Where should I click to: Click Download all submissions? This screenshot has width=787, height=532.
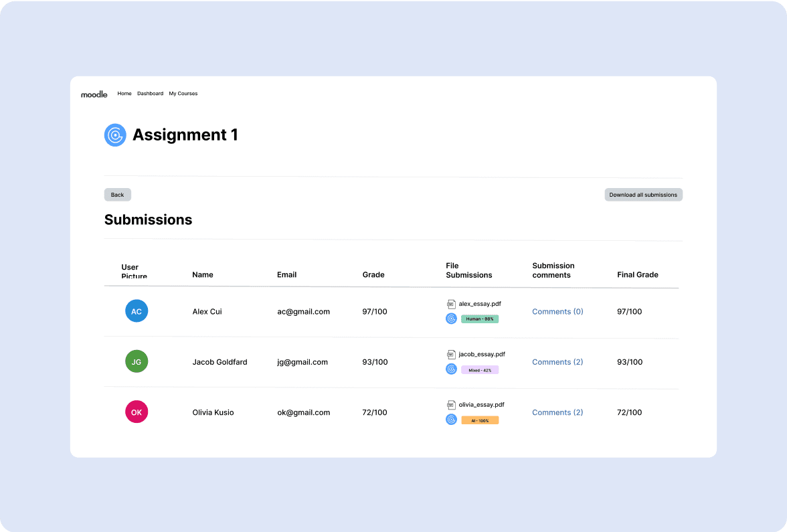[x=642, y=194]
